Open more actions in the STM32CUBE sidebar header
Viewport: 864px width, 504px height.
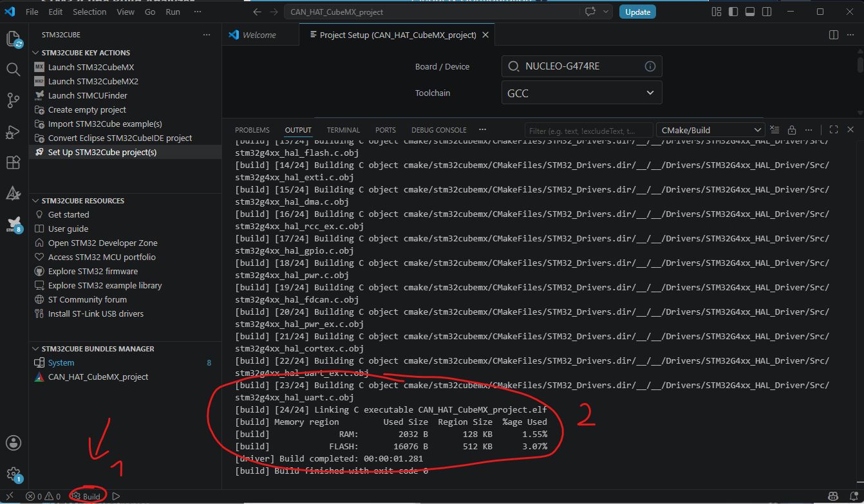pos(206,35)
